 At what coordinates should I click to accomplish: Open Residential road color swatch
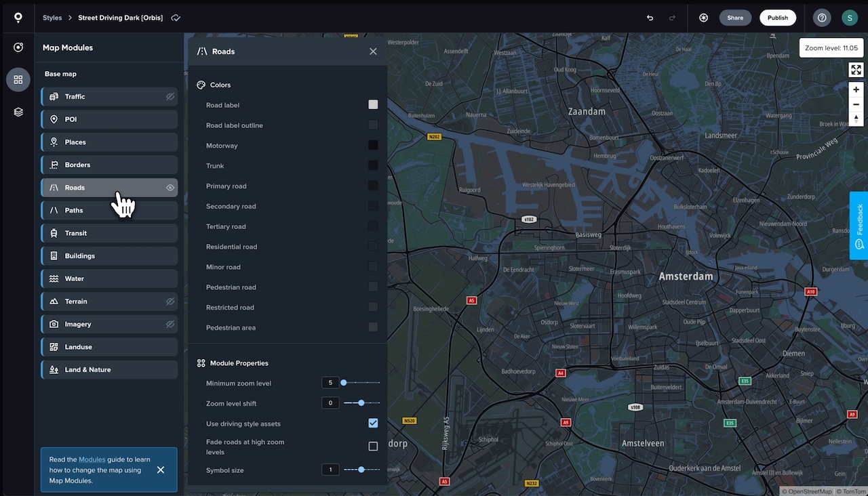click(x=373, y=246)
